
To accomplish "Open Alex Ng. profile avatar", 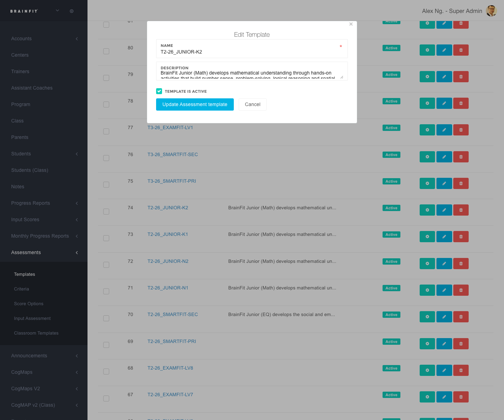I will click(491, 11).
